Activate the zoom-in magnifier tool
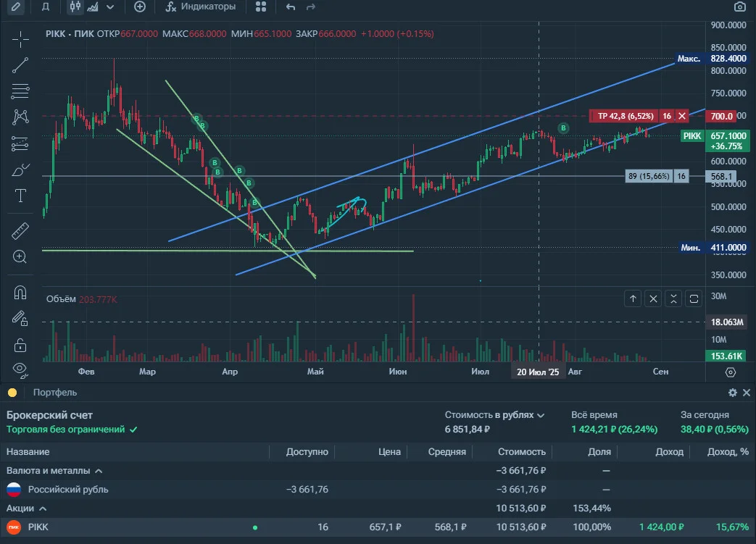Image resolution: width=756 pixels, height=544 pixels. [20, 257]
